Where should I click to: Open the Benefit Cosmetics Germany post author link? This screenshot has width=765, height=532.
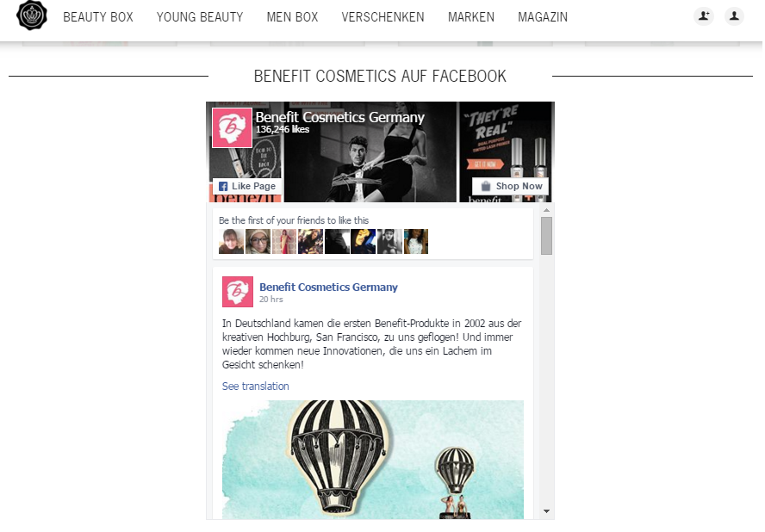328,288
